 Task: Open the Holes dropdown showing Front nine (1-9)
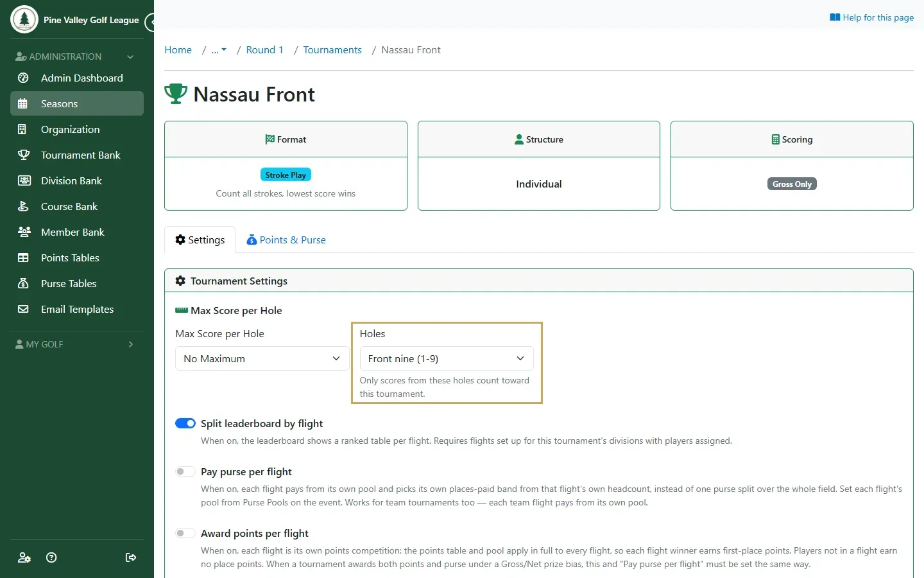point(447,358)
